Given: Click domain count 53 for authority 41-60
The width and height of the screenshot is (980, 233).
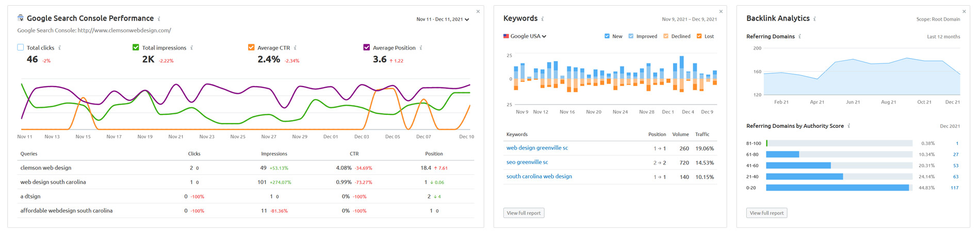Looking at the screenshot, I should coord(956,165).
